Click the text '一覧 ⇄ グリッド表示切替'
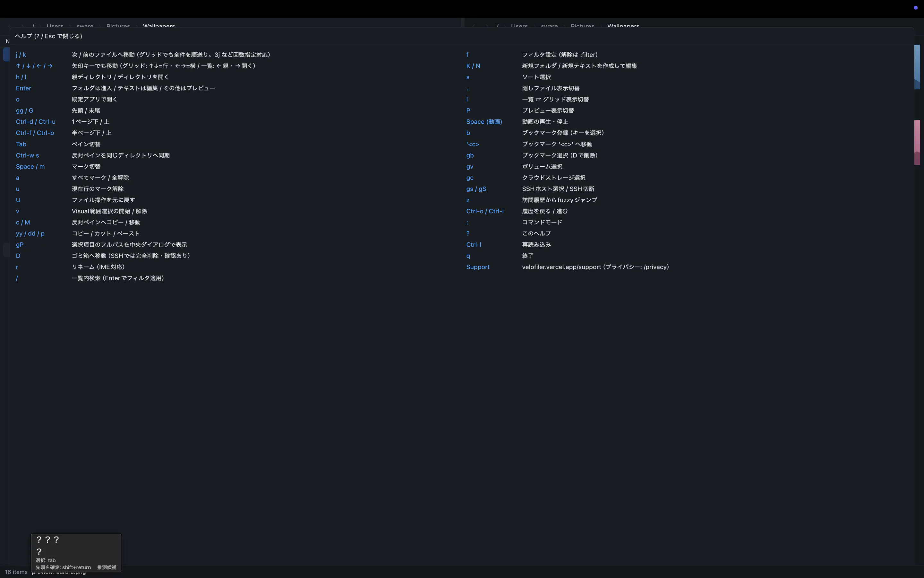The width and height of the screenshot is (924, 578). [555, 99]
